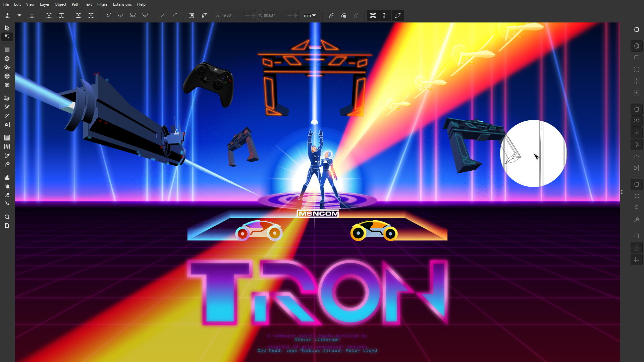Select the Gradient tool
The width and height of the screenshot is (644, 362).
click(x=7, y=138)
